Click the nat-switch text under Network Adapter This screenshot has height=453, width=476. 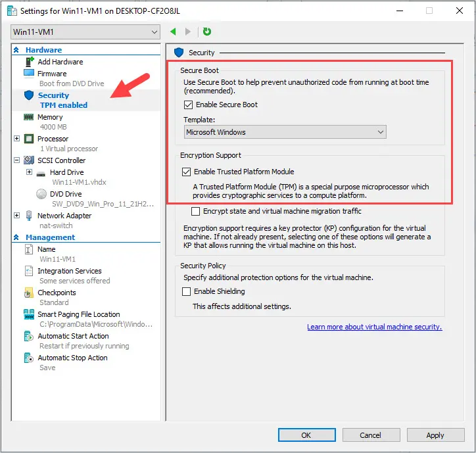[x=56, y=226]
